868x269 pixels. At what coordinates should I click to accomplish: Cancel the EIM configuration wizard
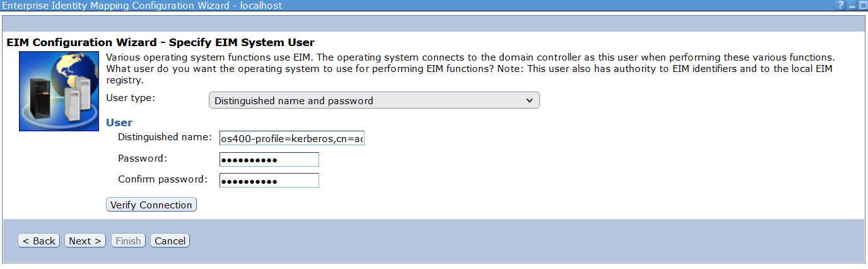click(170, 241)
